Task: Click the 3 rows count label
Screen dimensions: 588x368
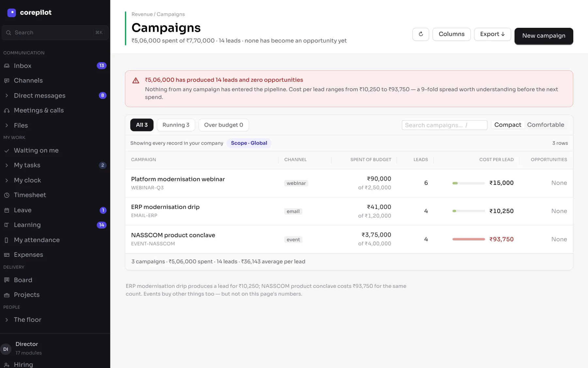Action: click(x=560, y=143)
